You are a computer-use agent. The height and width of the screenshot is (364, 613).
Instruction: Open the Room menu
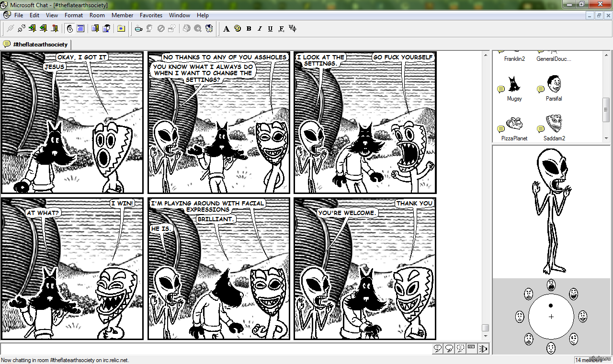pos(97,15)
